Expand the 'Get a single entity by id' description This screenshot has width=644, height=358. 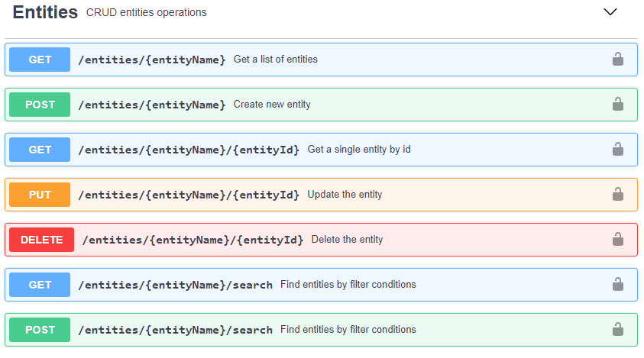tap(359, 150)
